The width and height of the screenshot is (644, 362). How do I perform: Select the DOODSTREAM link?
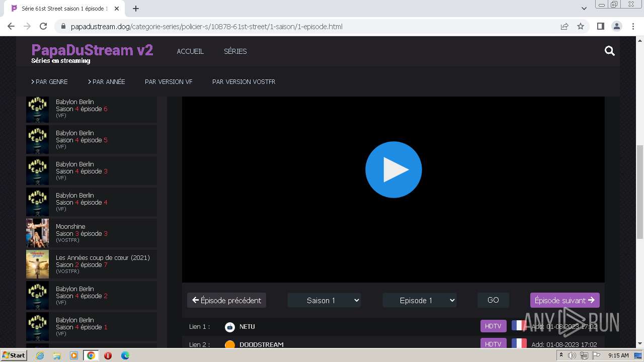[x=262, y=345]
